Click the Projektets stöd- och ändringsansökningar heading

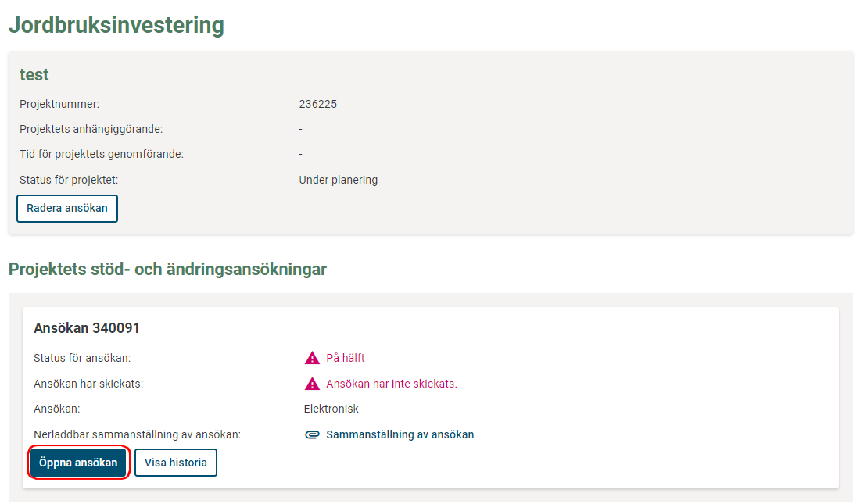tap(167, 270)
